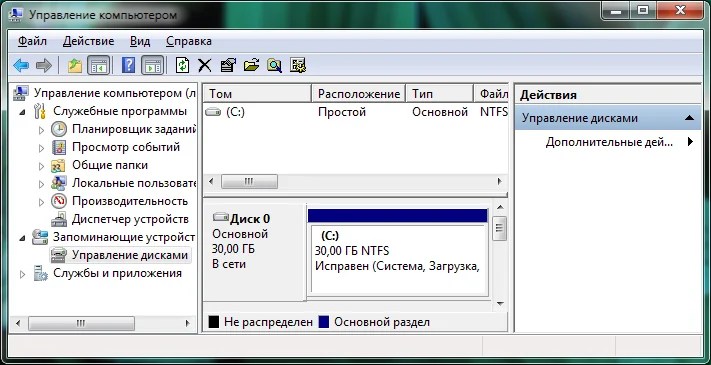The width and height of the screenshot is (711, 365).
Task: Toggle the Show/Hide Console Tree icon
Action: tap(98, 66)
